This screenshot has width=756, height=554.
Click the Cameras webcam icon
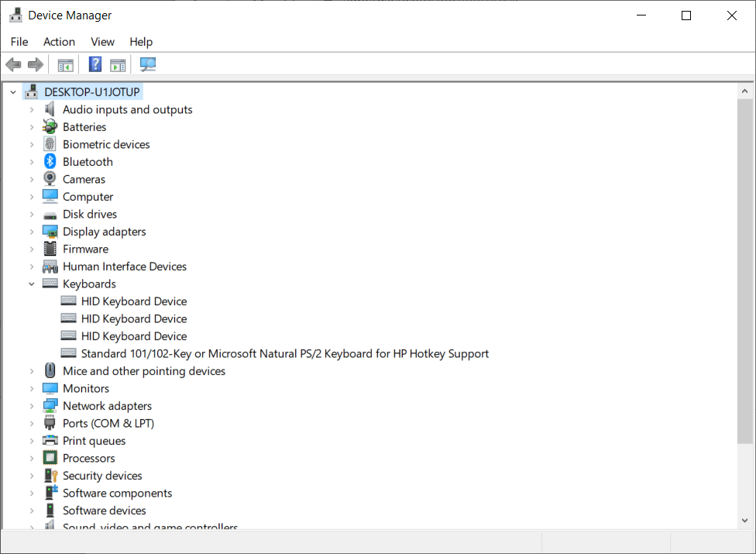(50, 179)
